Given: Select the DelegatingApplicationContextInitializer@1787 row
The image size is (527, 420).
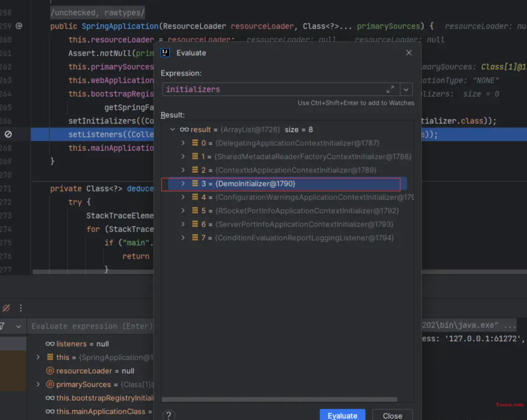Looking at the screenshot, I should 288,143.
